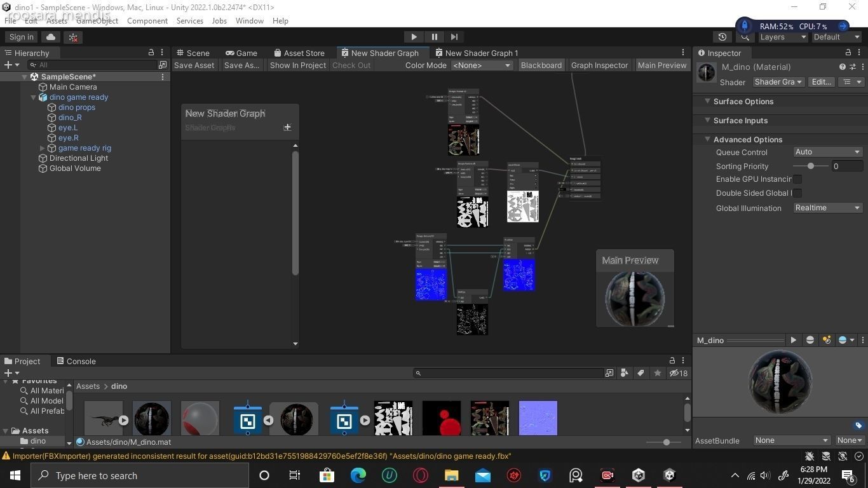Open the material help icon in Inspector
The height and width of the screenshot is (488, 868).
[843, 67]
